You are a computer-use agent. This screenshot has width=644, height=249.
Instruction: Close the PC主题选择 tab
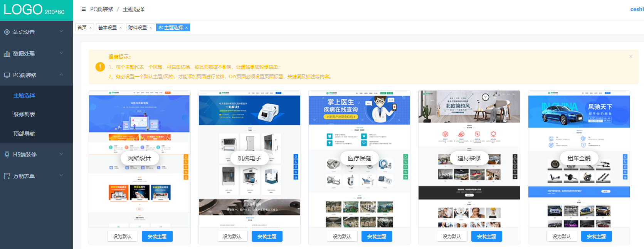187,28
